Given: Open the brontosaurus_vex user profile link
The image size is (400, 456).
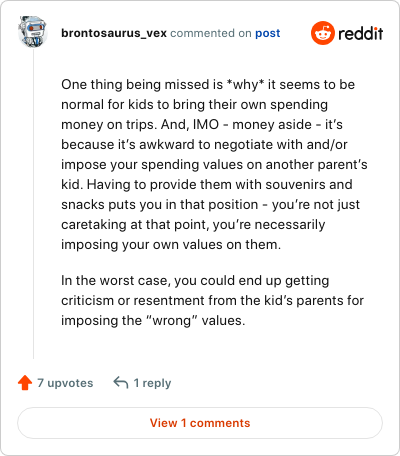Looking at the screenshot, I should (114, 33).
